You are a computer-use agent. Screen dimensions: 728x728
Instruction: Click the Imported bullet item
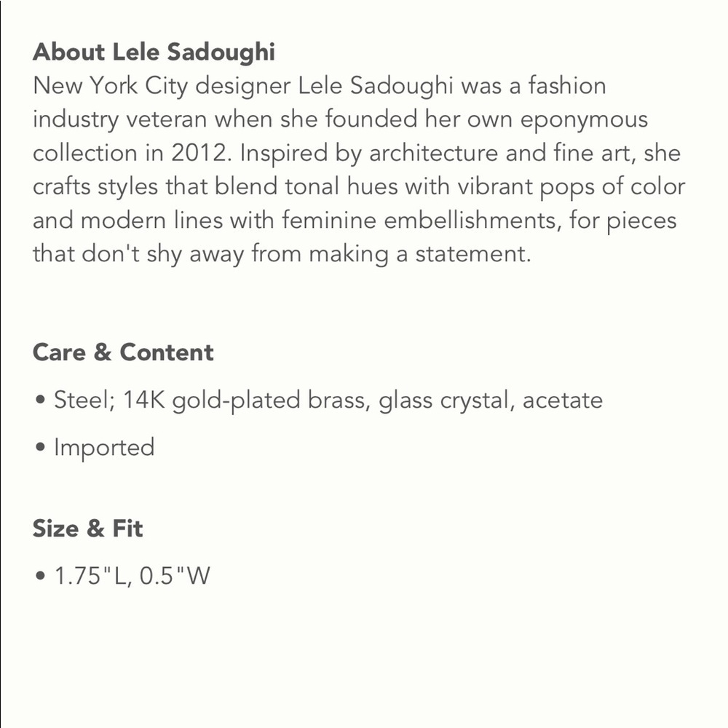(x=104, y=448)
